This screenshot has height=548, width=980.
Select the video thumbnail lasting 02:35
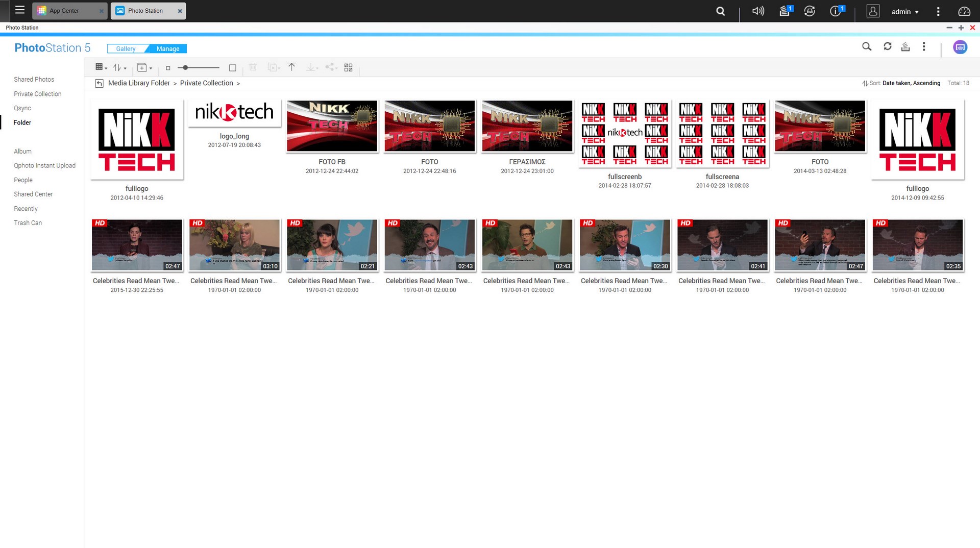(918, 245)
